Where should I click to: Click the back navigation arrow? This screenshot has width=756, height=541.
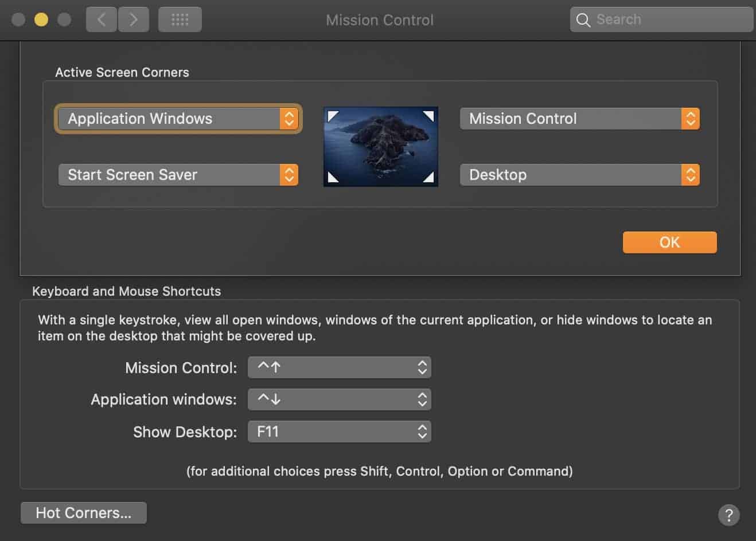click(102, 20)
